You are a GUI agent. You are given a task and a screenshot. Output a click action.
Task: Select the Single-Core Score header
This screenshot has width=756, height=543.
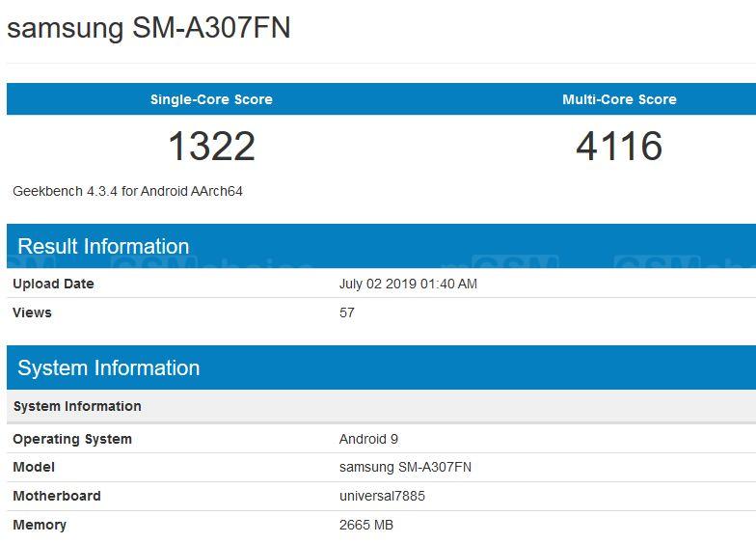tap(211, 99)
